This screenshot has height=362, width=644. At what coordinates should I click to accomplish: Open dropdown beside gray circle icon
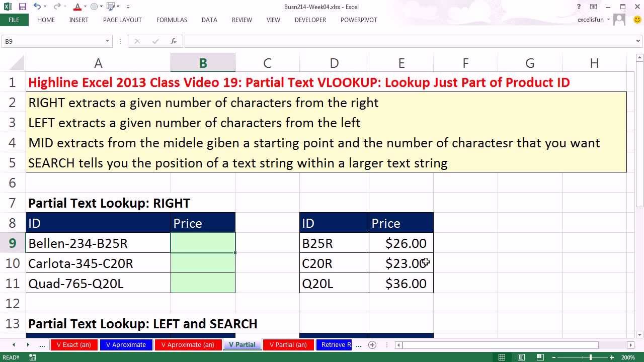(101, 7)
